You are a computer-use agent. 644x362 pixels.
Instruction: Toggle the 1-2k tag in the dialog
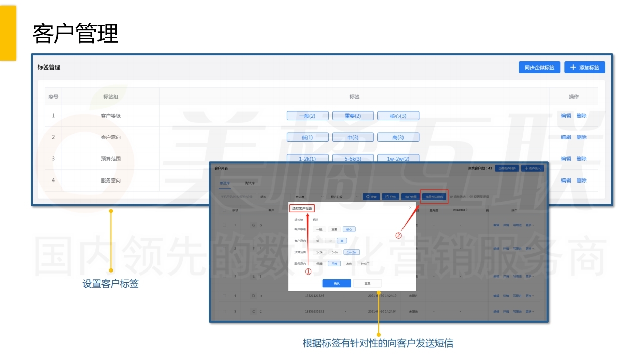[x=319, y=252]
